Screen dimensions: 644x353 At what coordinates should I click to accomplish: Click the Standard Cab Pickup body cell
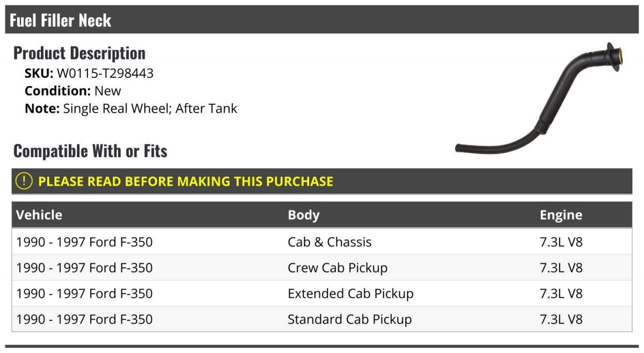point(350,319)
